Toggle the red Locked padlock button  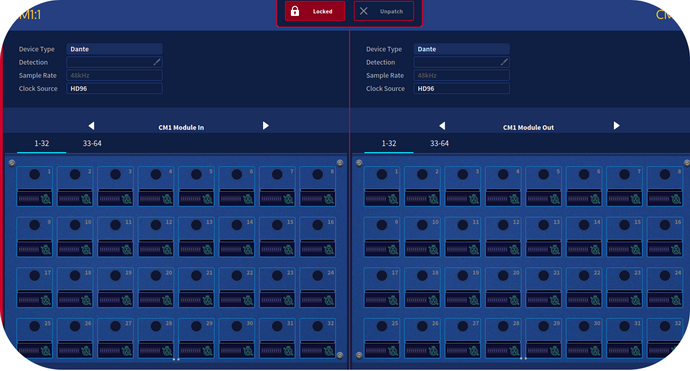pos(315,11)
